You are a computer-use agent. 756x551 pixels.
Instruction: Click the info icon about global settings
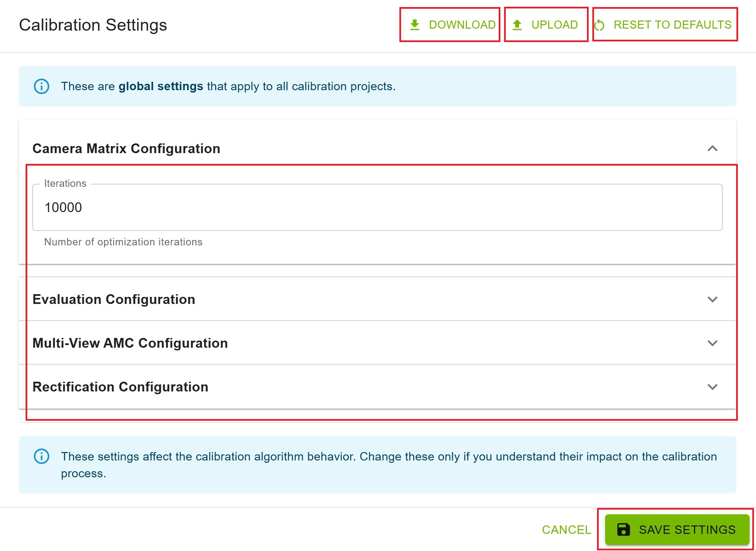coord(41,86)
